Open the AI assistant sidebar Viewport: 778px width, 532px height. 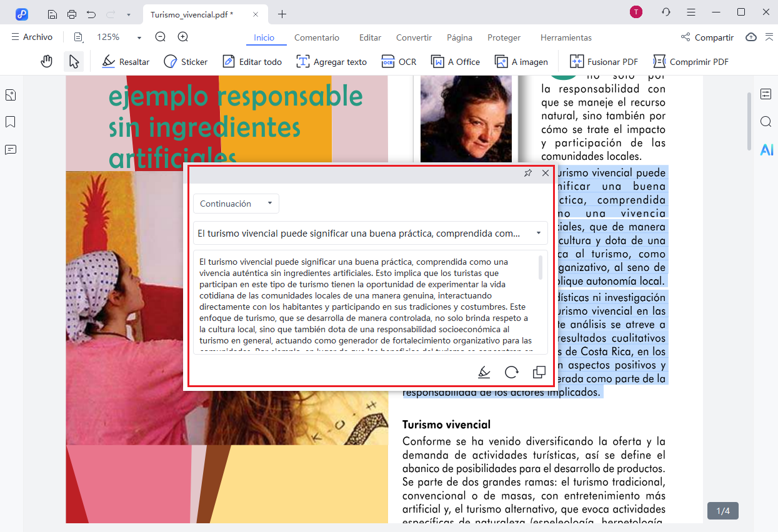766,150
